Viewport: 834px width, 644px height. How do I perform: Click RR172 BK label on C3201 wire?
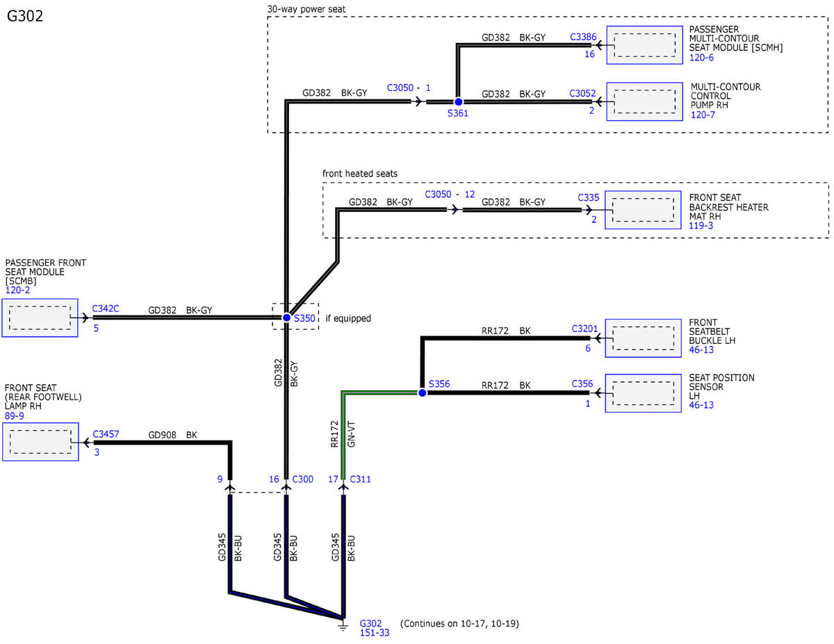coord(506,331)
